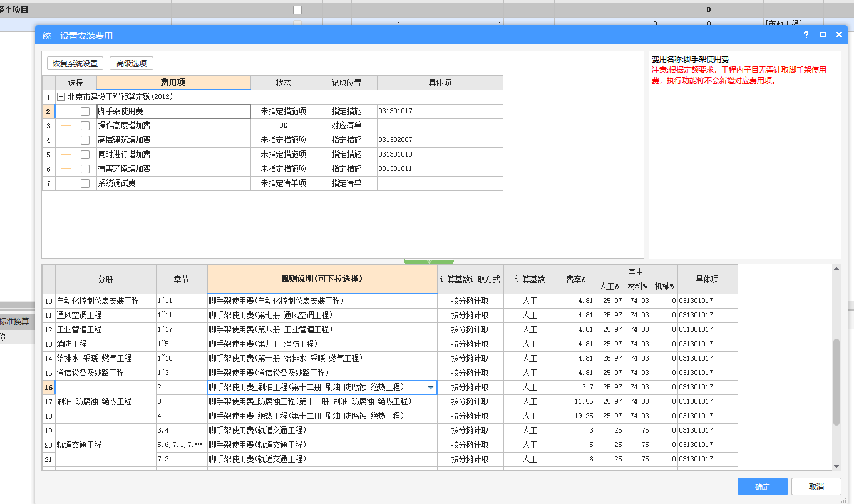Select the 对应清单 cell of 操作高度增加费
The width and height of the screenshot is (854, 504).
click(x=347, y=126)
